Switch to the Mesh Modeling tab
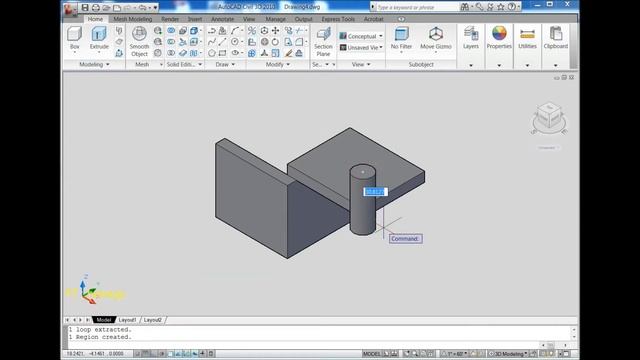This screenshot has height=360, width=640. (x=133, y=19)
